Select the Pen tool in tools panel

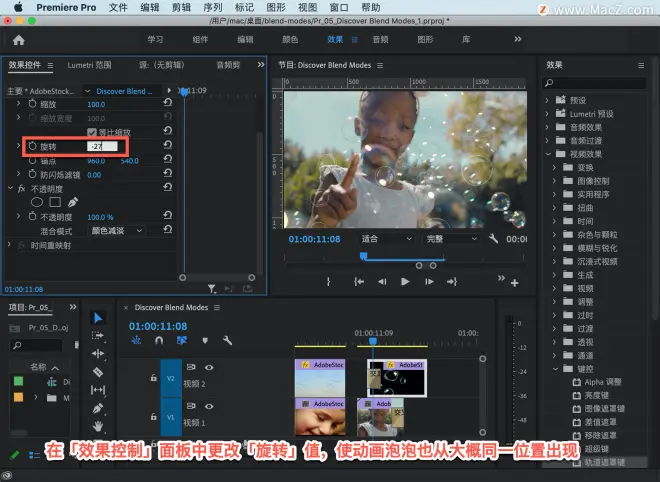click(98, 408)
